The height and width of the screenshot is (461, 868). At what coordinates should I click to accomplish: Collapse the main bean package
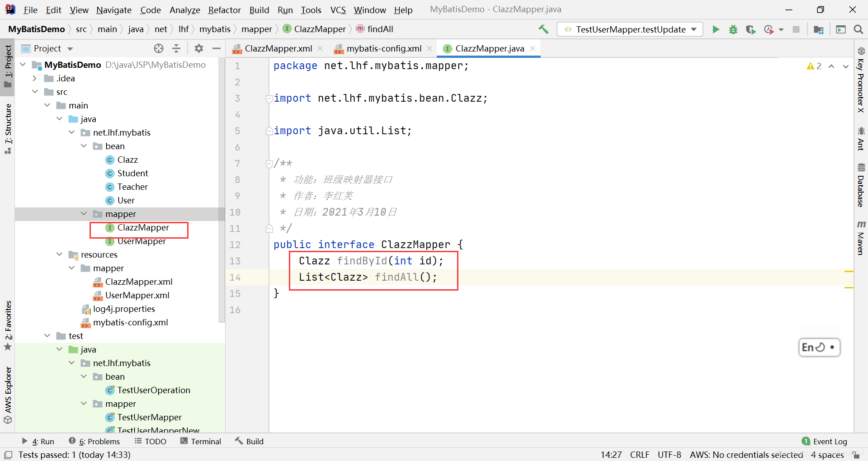pos(84,146)
